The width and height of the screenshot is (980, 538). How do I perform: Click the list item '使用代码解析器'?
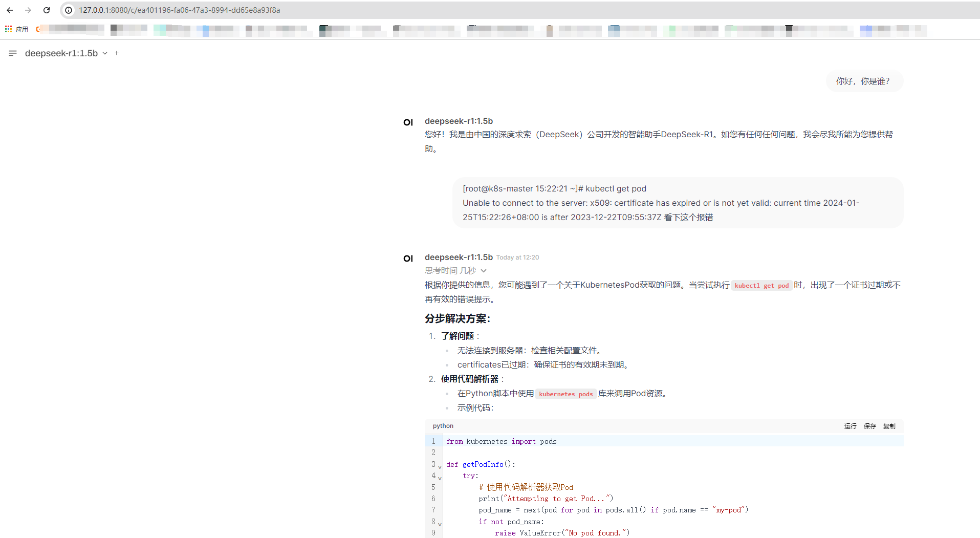(x=470, y=379)
